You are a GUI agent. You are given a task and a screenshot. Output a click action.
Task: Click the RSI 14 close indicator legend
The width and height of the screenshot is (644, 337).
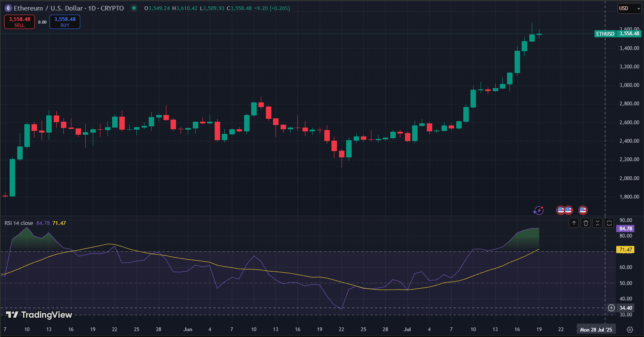(19, 223)
